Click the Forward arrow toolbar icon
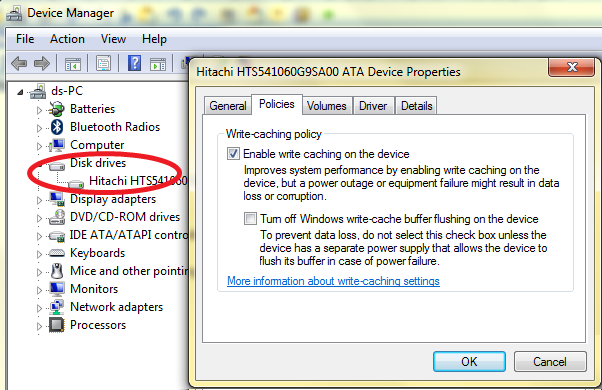602x390 pixels. (x=41, y=63)
